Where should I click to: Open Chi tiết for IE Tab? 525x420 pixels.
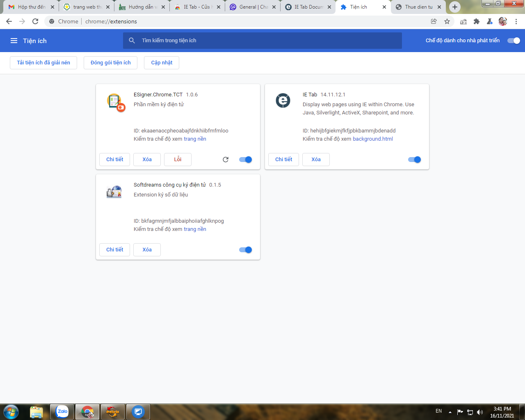(x=283, y=160)
